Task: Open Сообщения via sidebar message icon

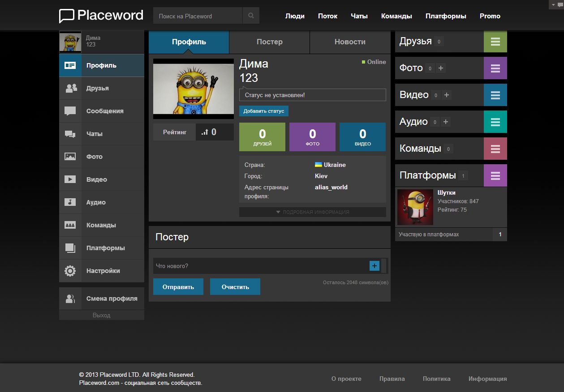Action: [70, 111]
